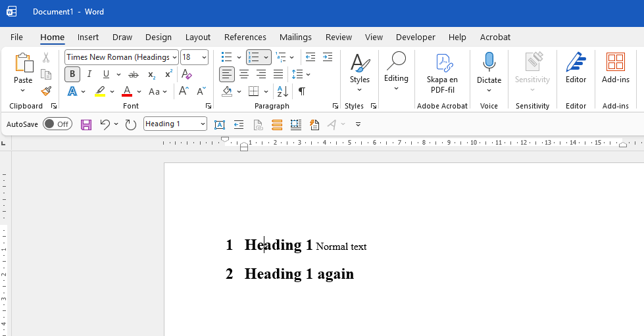Justify the paragraph text
Screen dimensions: 644x336
coord(278,74)
